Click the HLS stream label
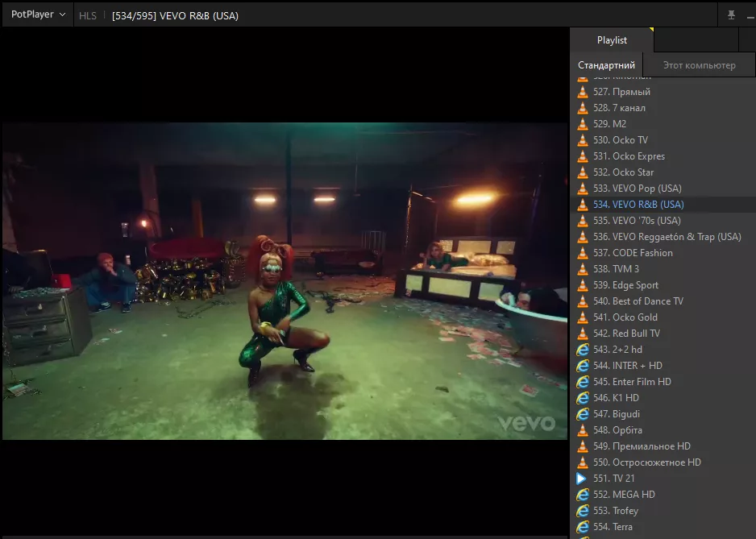 coord(88,16)
